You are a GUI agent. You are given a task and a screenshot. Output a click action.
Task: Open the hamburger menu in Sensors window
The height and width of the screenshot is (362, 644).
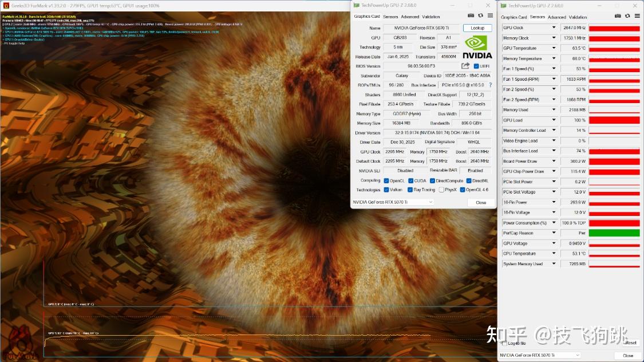click(x=638, y=16)
